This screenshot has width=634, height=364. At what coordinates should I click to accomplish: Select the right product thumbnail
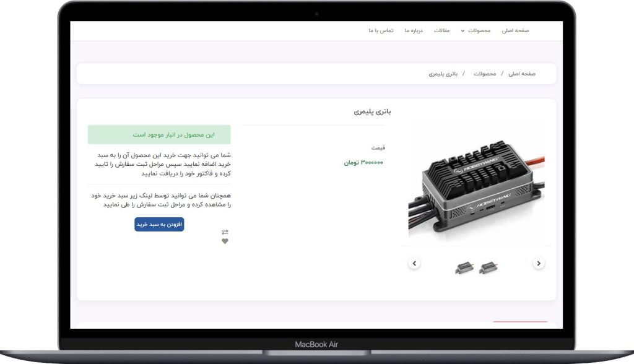tap(489, 268)
